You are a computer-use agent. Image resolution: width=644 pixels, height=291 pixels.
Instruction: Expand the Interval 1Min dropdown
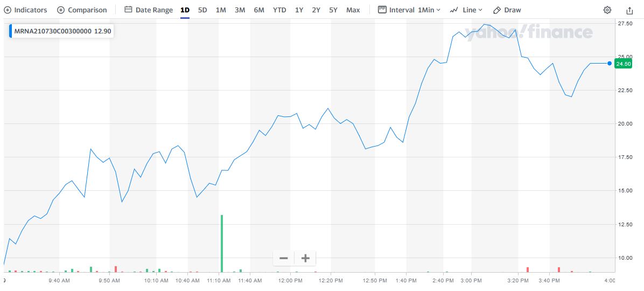click(409, 10)
